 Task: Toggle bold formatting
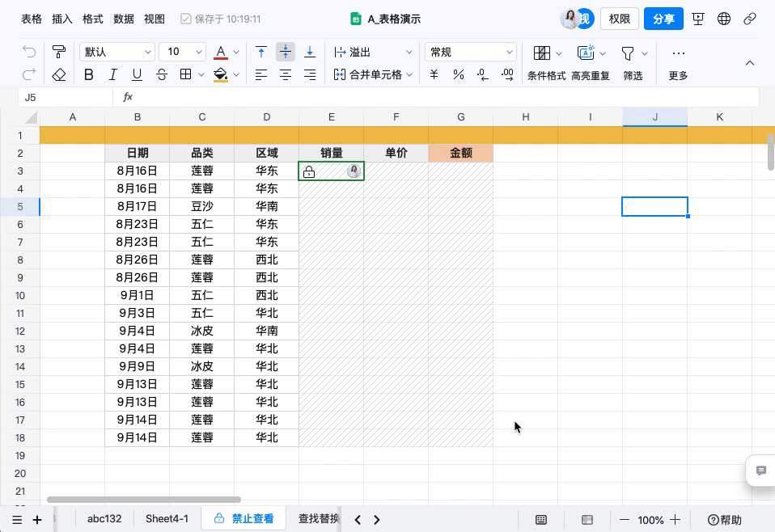89,74
